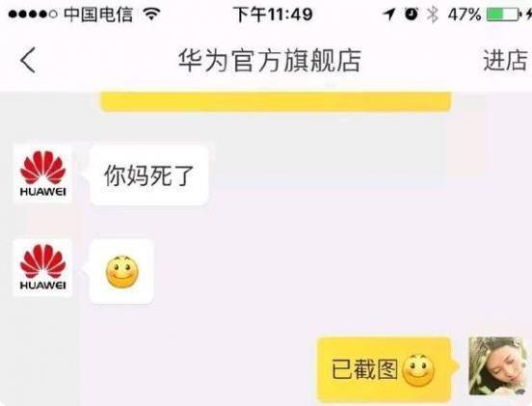Tap the location arrow status icon
Viewport: 532px width, 406px height.
click(389, 14)
